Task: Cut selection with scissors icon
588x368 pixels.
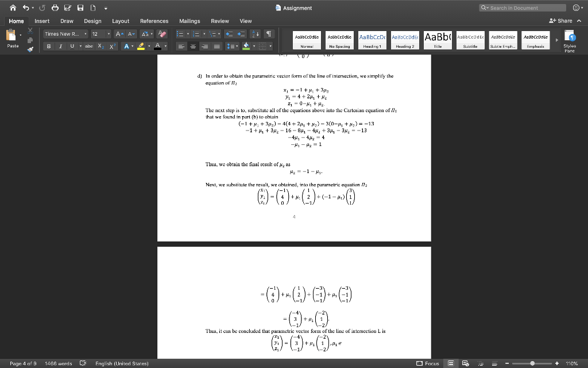Action: (30, 31)
